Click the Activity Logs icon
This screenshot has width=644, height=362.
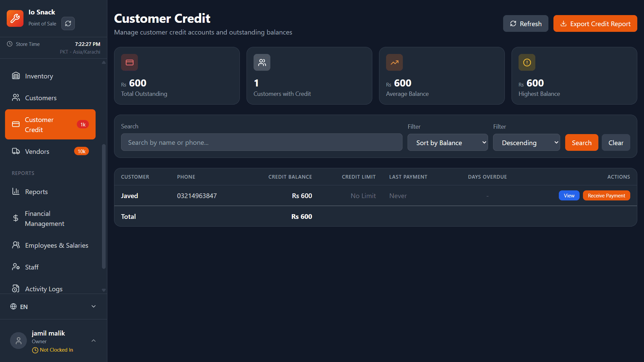click(16, 288)
